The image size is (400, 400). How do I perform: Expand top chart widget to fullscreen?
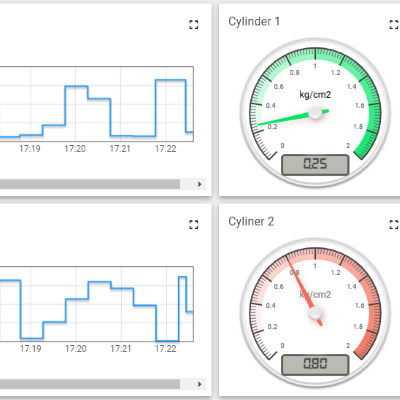[194, 25]
